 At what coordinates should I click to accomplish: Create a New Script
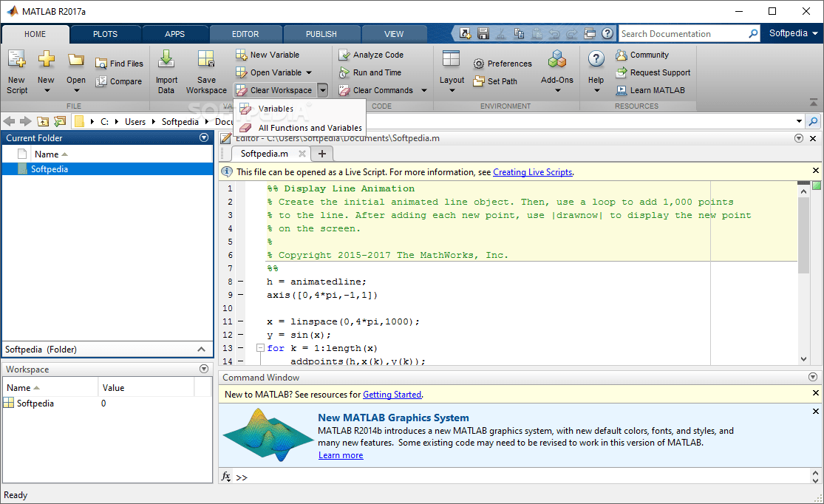coord(17,71)
